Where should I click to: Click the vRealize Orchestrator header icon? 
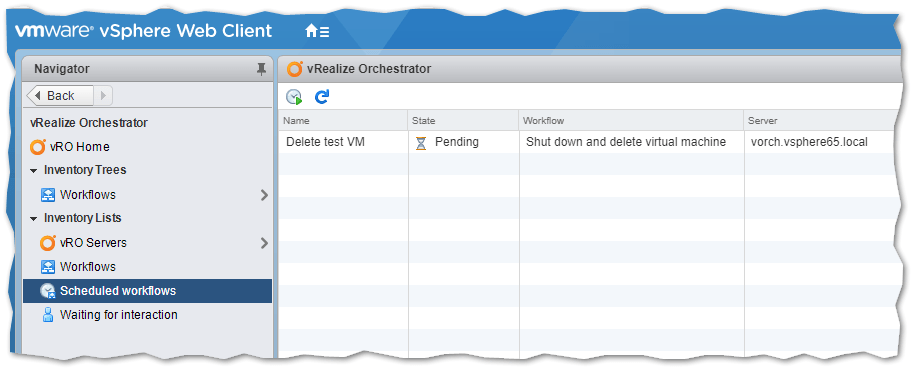click(x=295, y=69)
